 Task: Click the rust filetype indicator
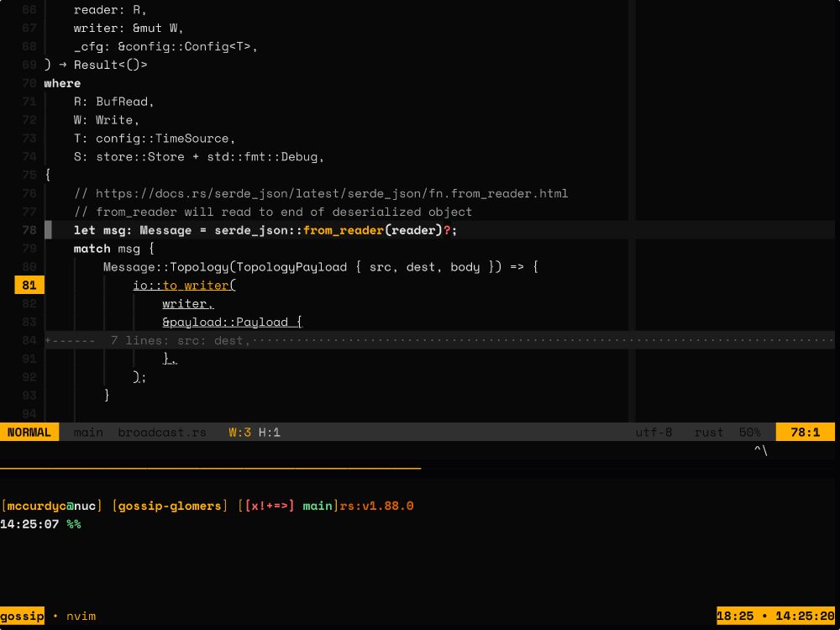point(709,433)
